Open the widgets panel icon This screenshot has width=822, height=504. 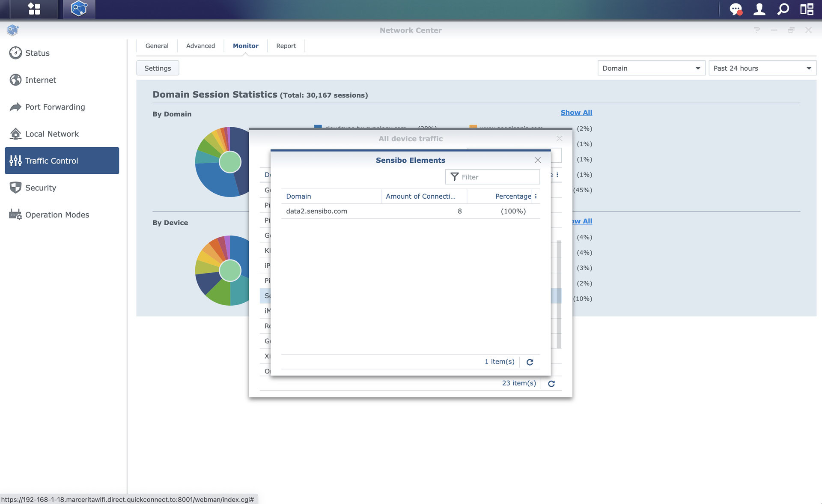(807, 9)
